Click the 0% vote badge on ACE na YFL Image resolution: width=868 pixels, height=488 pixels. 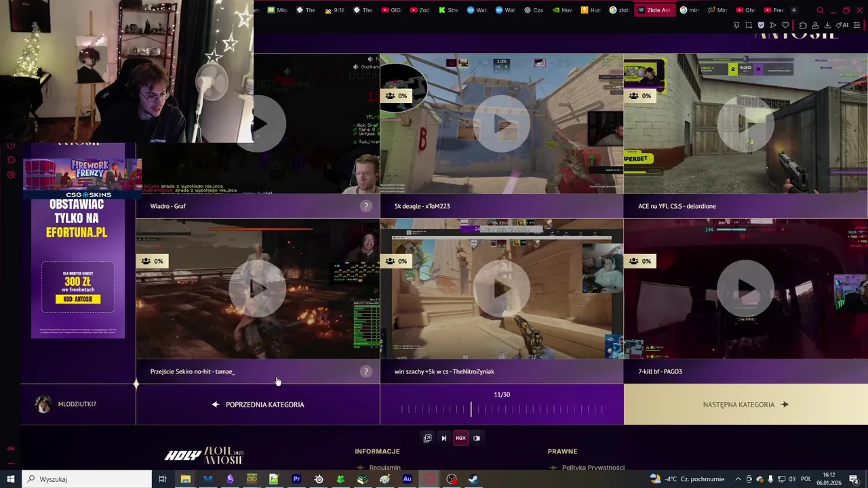pos(639,96)
